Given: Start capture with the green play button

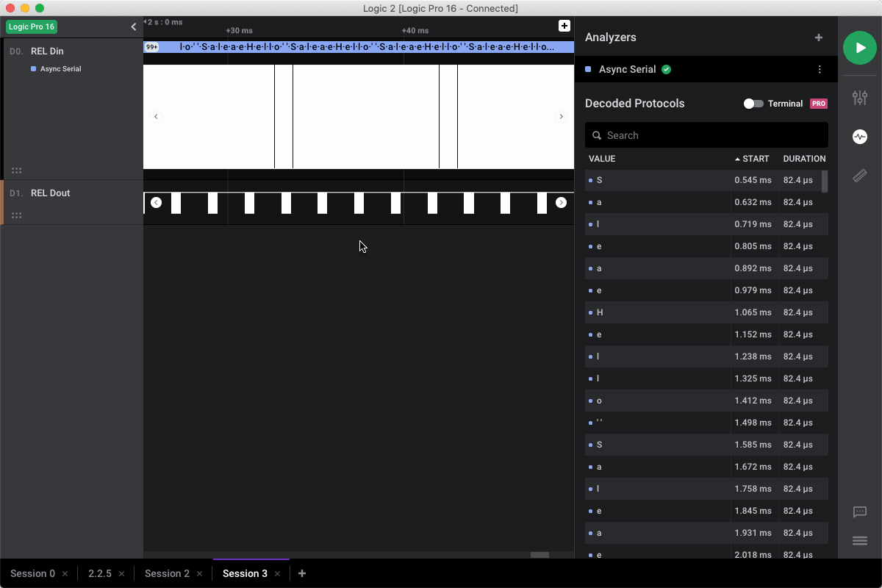Looking at the screenshot, I should pyautogui.click(x=859, y=48).
